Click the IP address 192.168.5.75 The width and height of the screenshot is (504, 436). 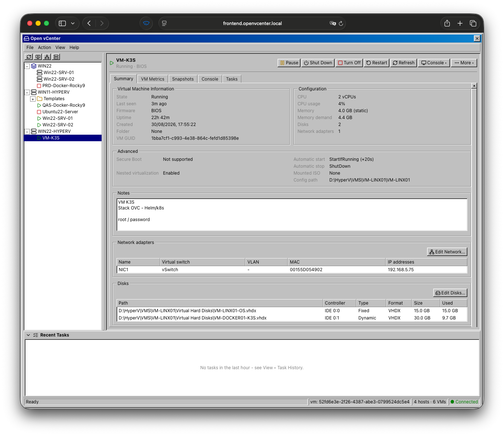click(x=401, y=270)
